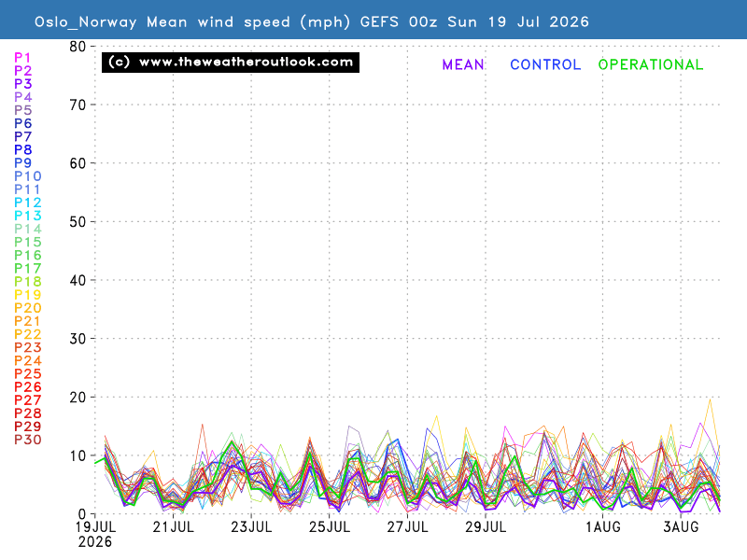This screenshot has width=747, height=560.
Task: Click the P7 legend label
Action: click(22, 136)
